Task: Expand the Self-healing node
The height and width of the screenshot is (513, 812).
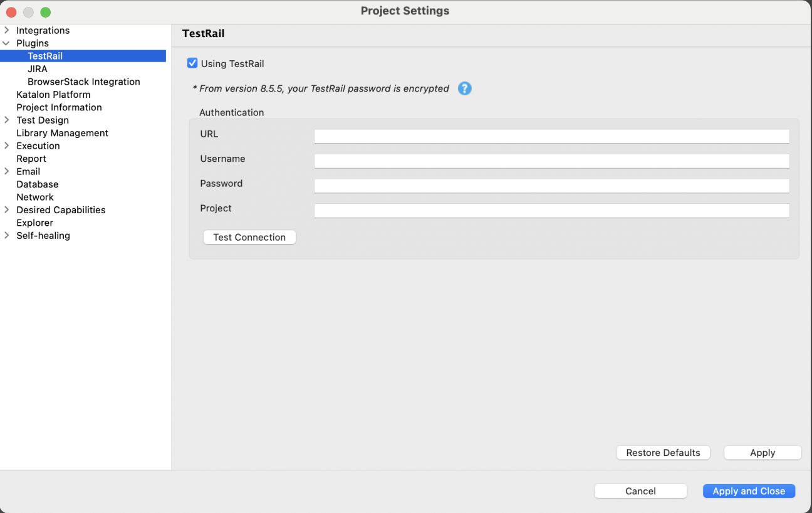Action: point(6,235)
